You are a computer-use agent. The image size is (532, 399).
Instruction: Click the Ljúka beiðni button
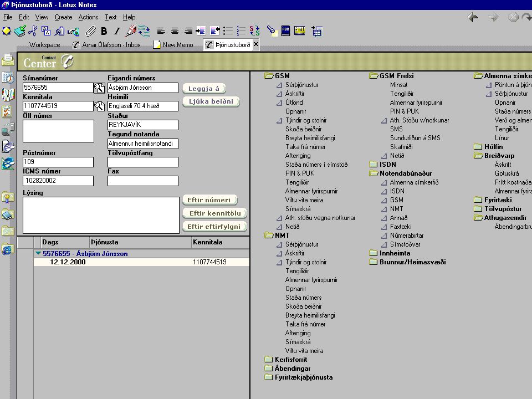click(211, 101)
